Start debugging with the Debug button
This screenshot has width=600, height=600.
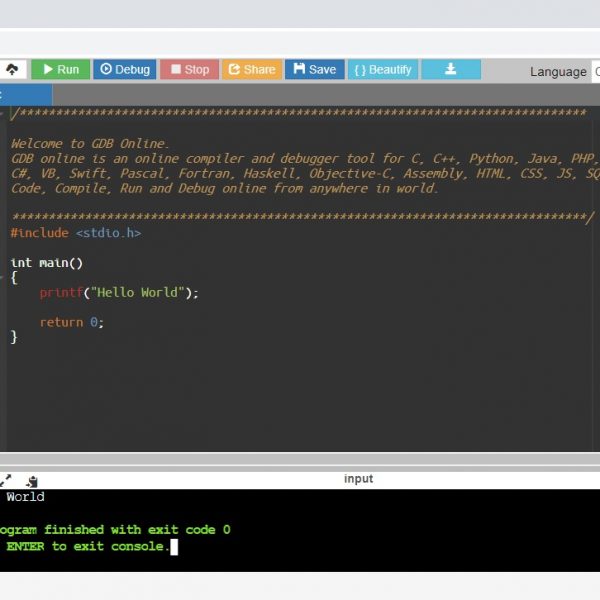[x=124, y=69]
